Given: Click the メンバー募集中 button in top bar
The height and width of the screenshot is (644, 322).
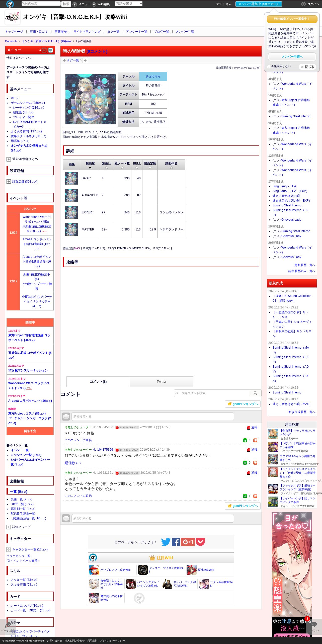Looking at the screenshot, I should click(259, 4).
